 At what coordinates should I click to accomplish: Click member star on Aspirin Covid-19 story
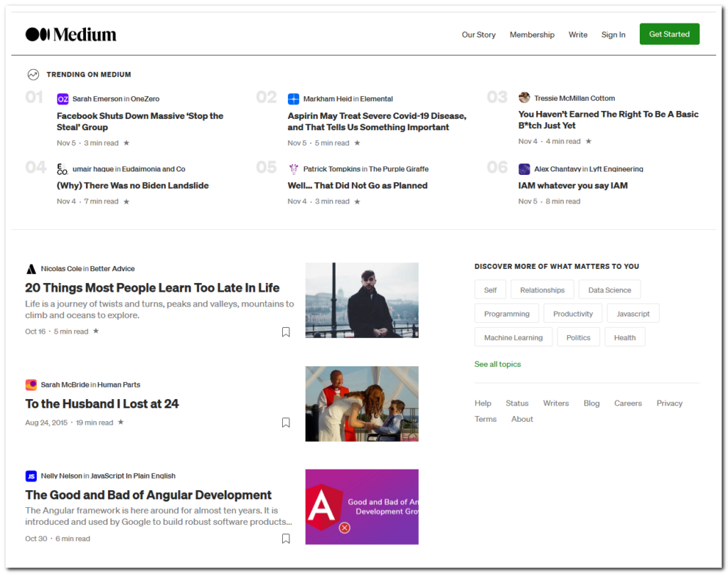pos(357,143)
